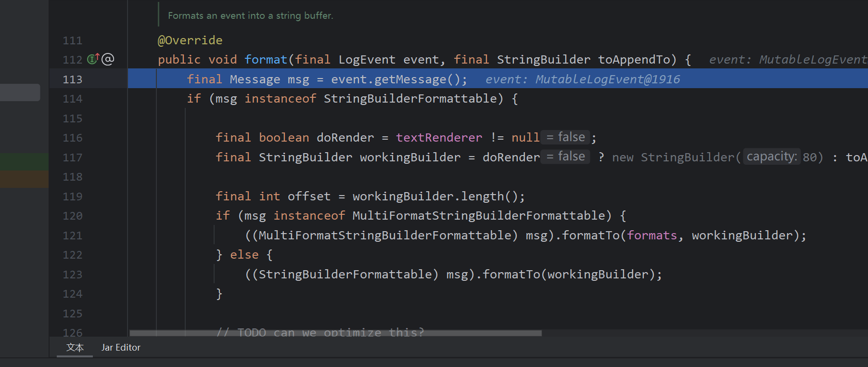Click the gray thumb block in left panel

(x=20, y=92)
